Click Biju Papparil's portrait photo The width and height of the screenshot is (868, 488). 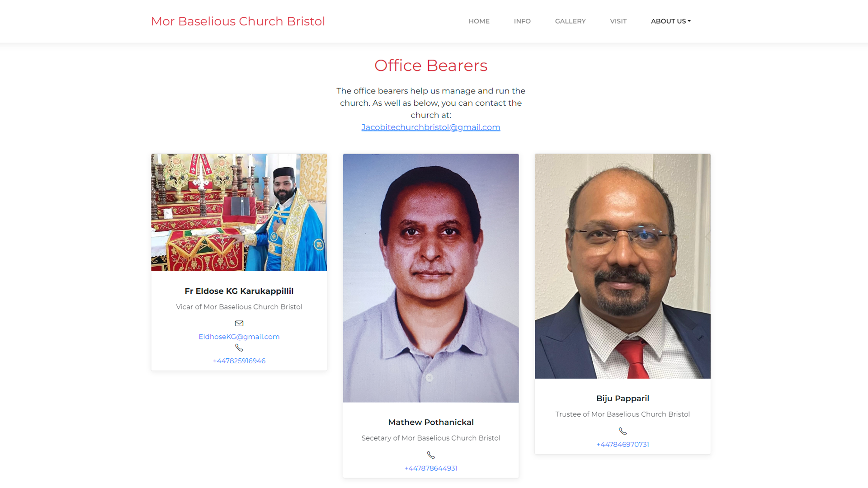tap(623, 266)
